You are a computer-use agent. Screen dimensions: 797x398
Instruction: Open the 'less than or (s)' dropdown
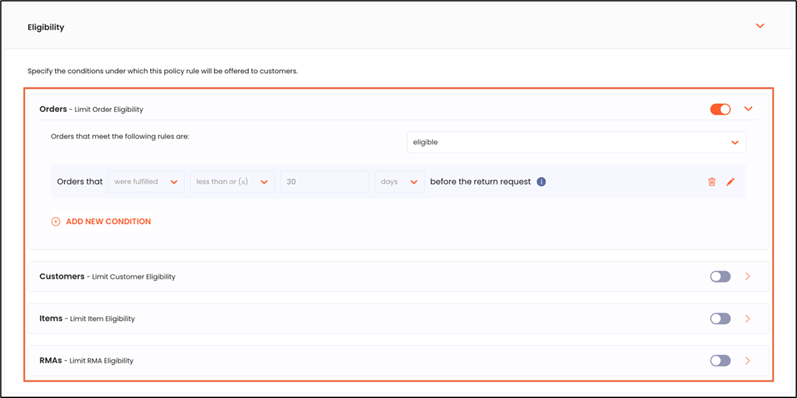tap(232, 181)
